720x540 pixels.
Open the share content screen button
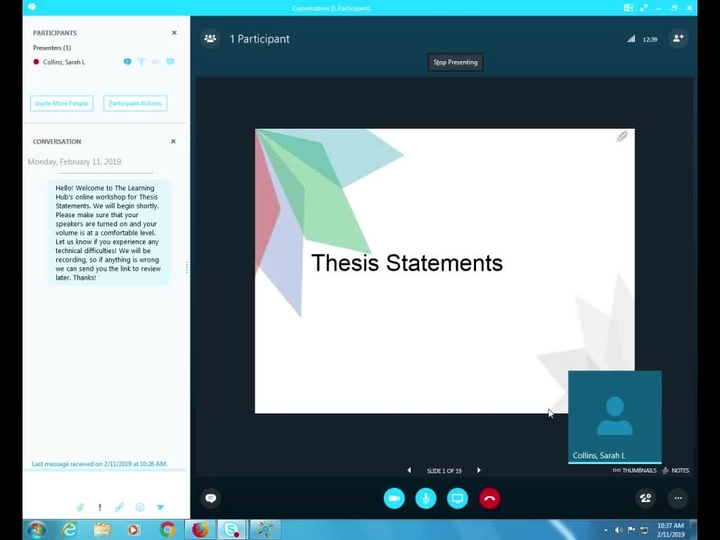(457, 498)
